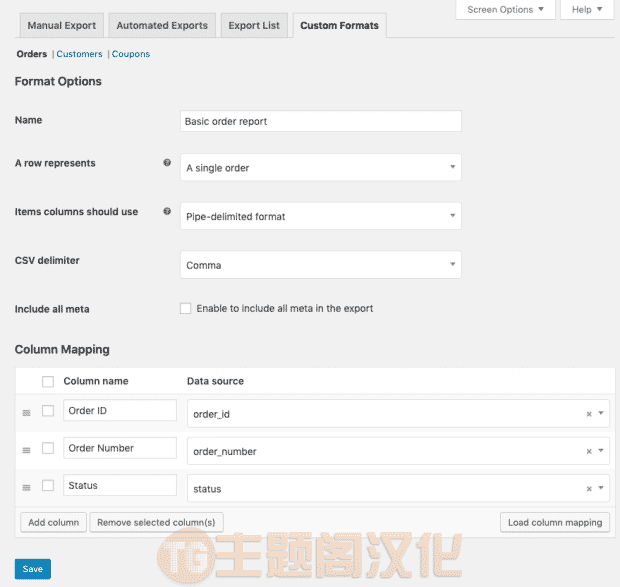620x587 pixels.
Task: Open the Customers sub-section link
Action: (79, 54)
